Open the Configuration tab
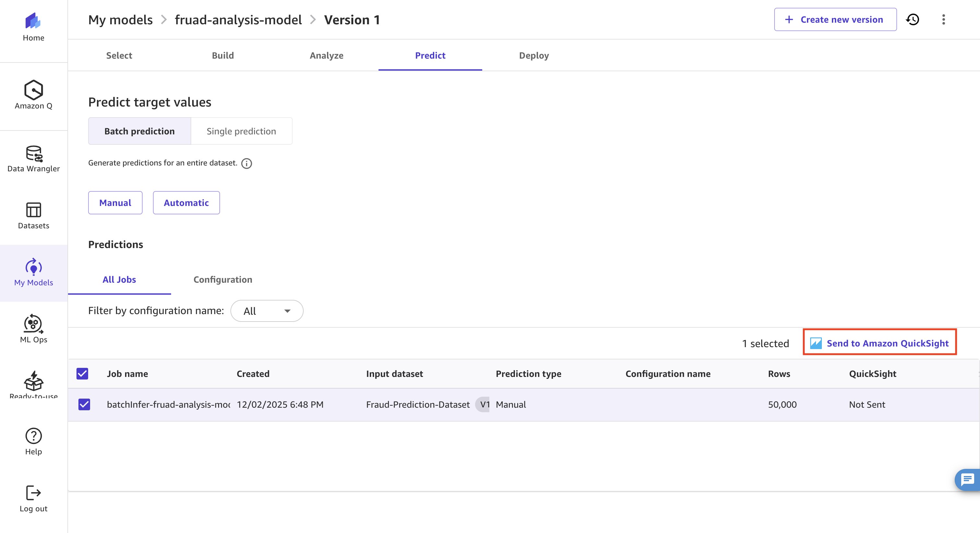 tap(223, 280)
